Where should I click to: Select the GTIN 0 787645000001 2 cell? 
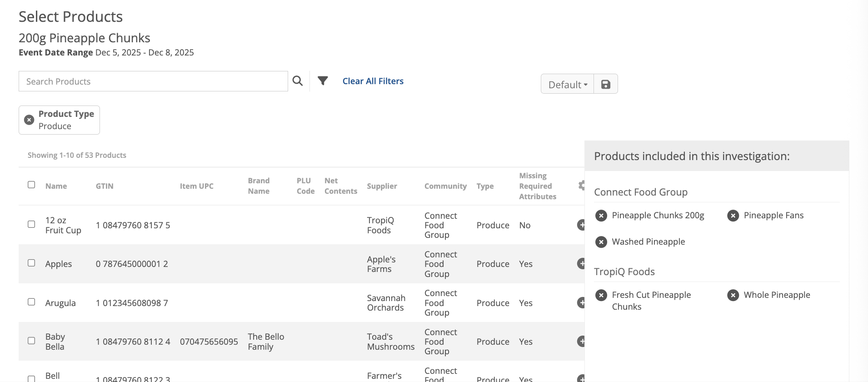[x=132, y=264]
